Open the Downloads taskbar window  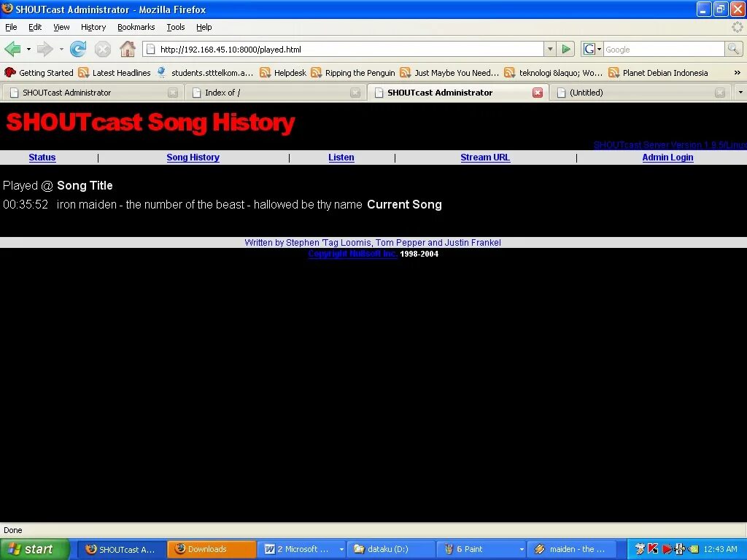(211, 550)
